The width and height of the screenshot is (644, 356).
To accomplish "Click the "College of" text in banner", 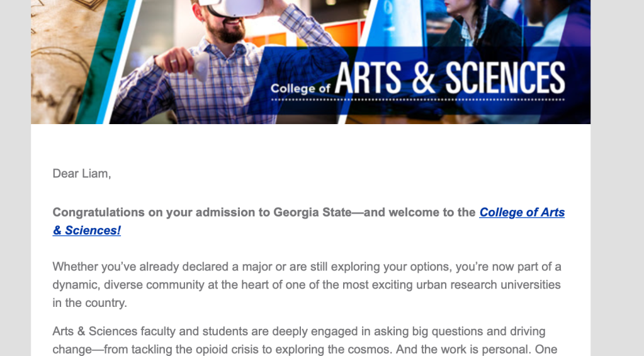I will 301,88.
